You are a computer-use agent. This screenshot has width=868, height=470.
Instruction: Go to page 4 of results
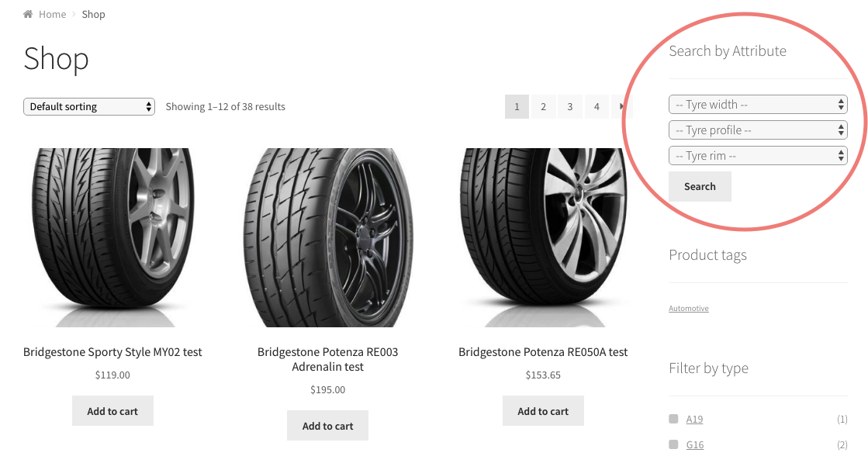[x=597, y=106]
